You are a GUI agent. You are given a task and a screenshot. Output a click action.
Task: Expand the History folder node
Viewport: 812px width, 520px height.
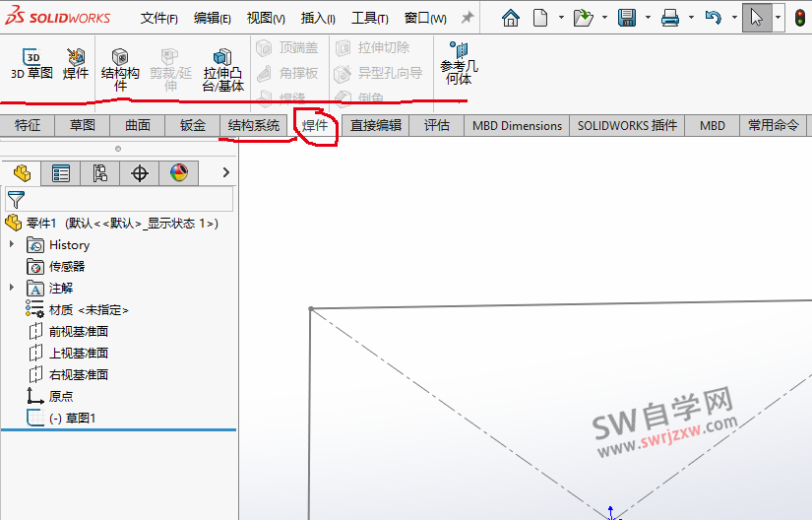tap(12, 244)
